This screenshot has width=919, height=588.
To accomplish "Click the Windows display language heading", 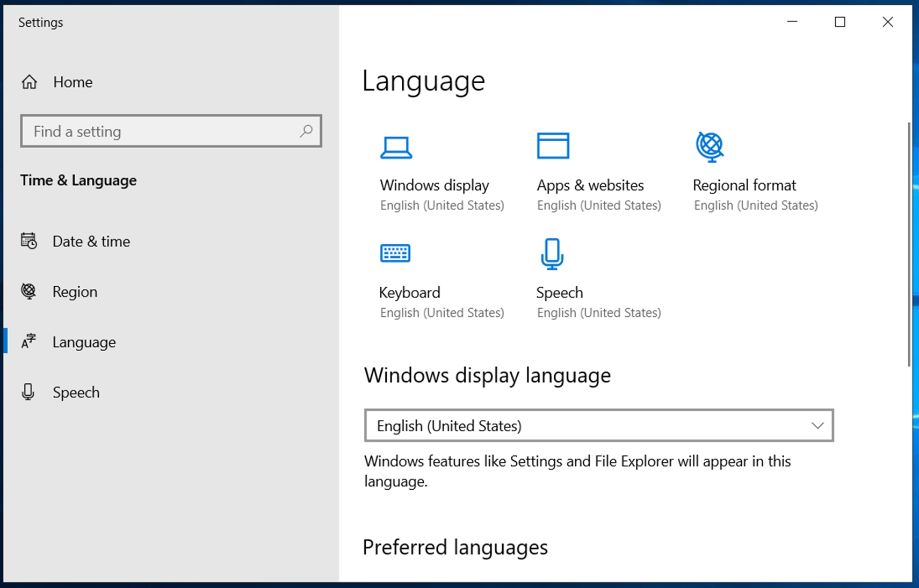I will pyautogui.click(x=488, y=375).
